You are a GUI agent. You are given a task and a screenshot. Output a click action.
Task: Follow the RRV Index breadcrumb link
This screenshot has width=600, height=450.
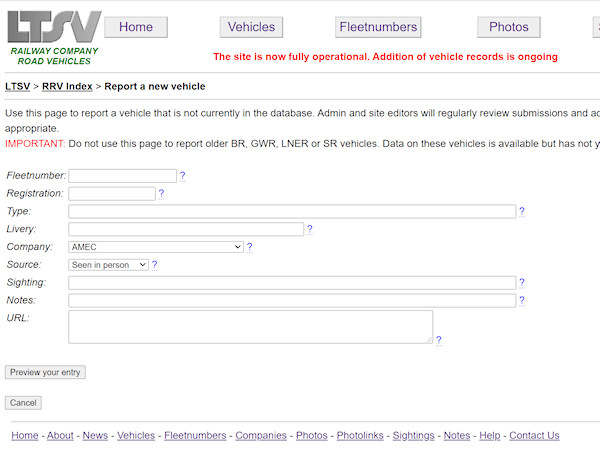(x=67, y=86)
